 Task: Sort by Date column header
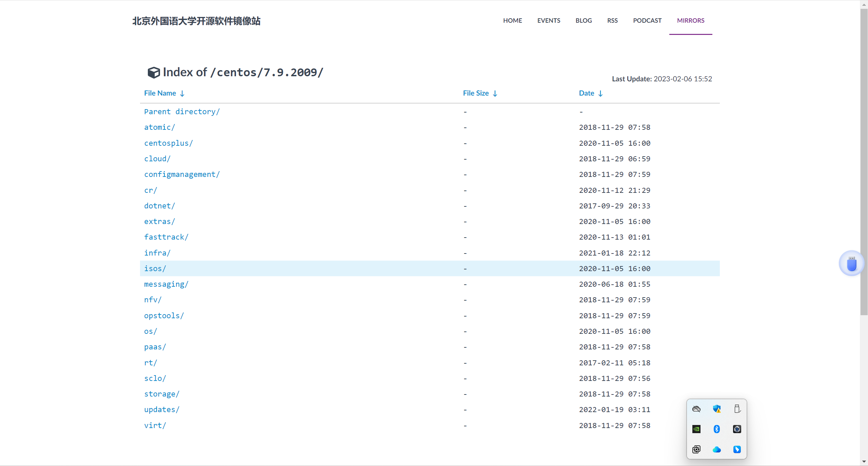(x=587, y=93)
